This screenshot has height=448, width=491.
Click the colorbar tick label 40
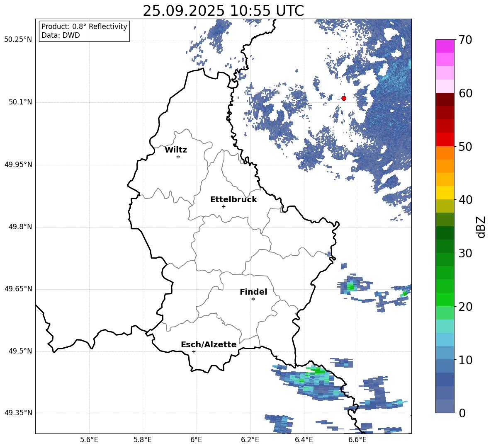click(465, 200)
